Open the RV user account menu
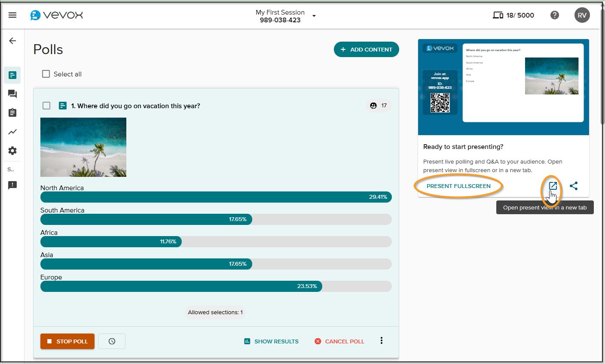Image resolution: width=605 pixels, height=364 pixels. [582, 15]
